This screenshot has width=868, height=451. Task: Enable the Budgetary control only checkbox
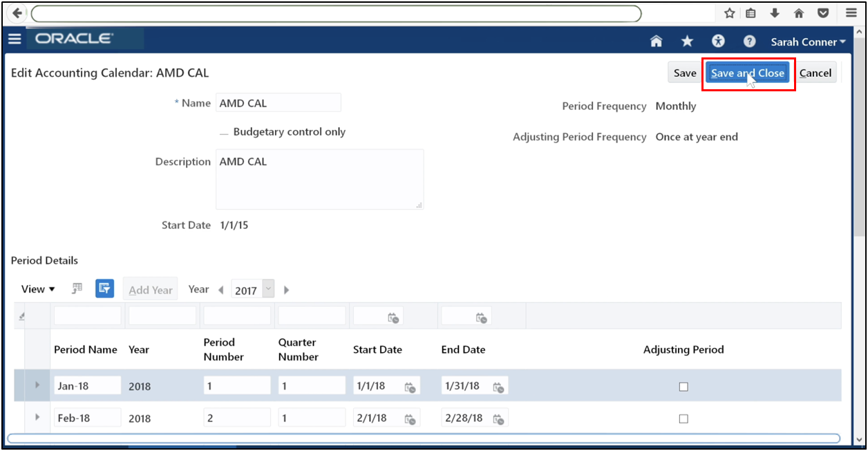click(223, 131)
